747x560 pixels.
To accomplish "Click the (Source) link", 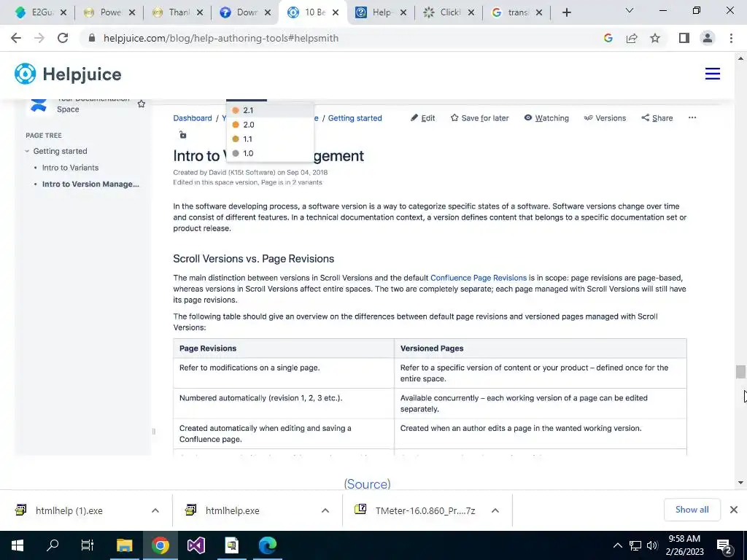I will click(x=368, y=484).
